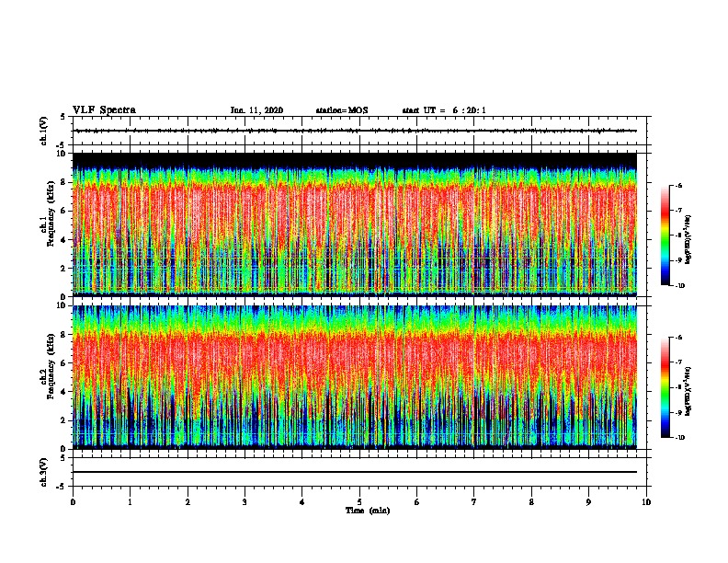Click the ch.3(V) axis label
The width and height of the screenshot is (728, 563).
[x=44, y=472]
